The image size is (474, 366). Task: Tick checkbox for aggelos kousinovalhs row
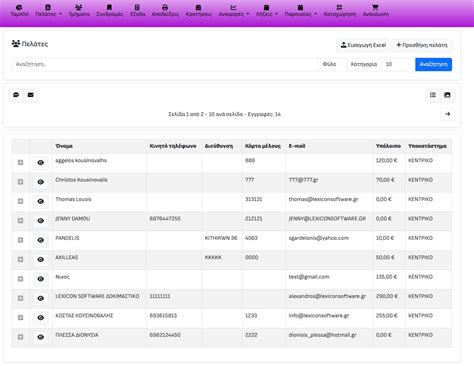(20, 162)
